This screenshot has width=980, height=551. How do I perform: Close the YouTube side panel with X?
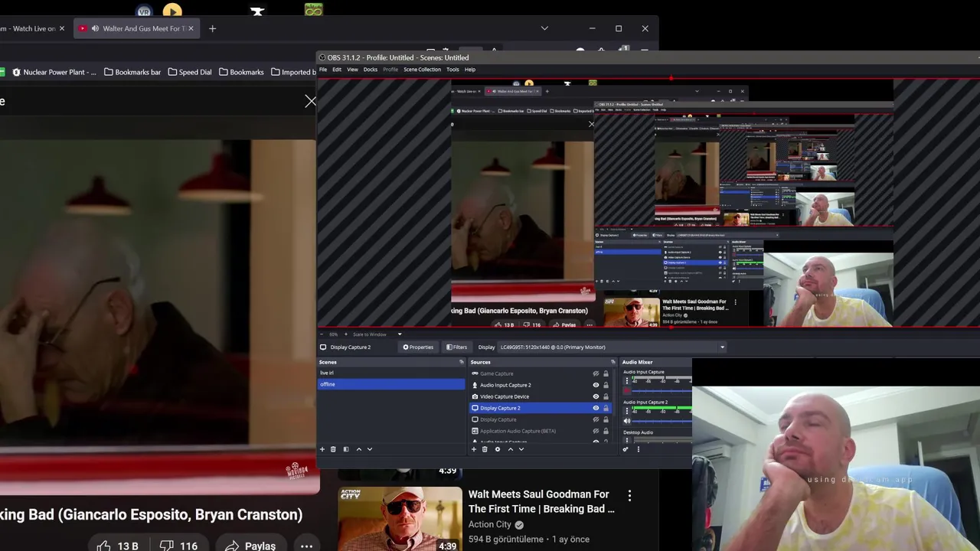(x=310, y=101)
